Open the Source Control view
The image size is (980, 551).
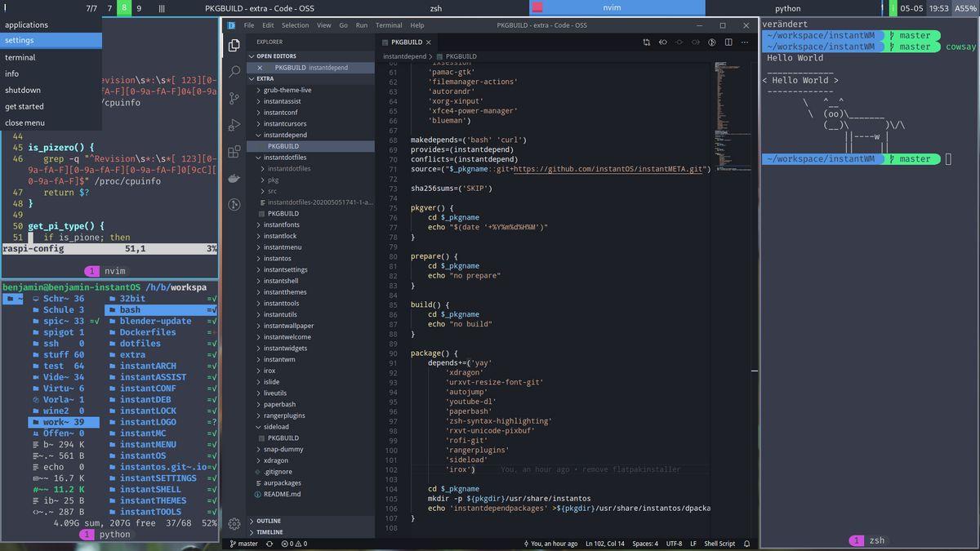click(x=234, y=98)
